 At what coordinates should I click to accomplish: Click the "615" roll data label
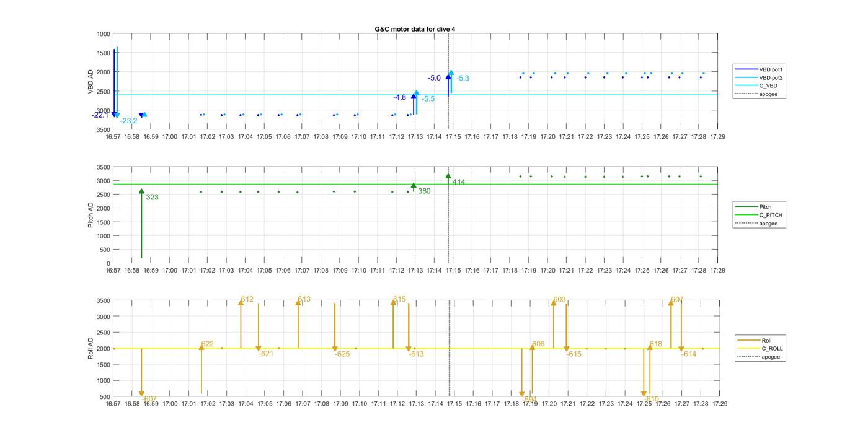399,300
